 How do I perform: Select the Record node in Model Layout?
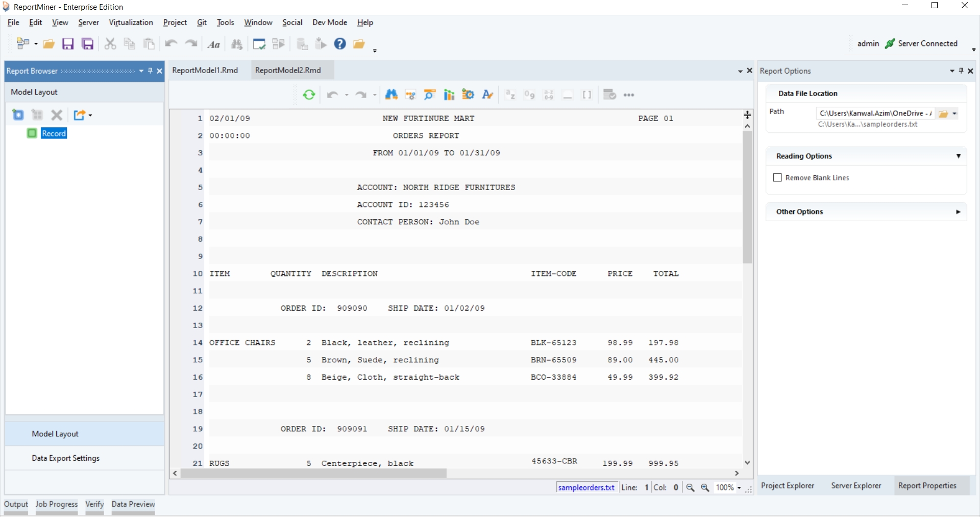click(54, 133)
